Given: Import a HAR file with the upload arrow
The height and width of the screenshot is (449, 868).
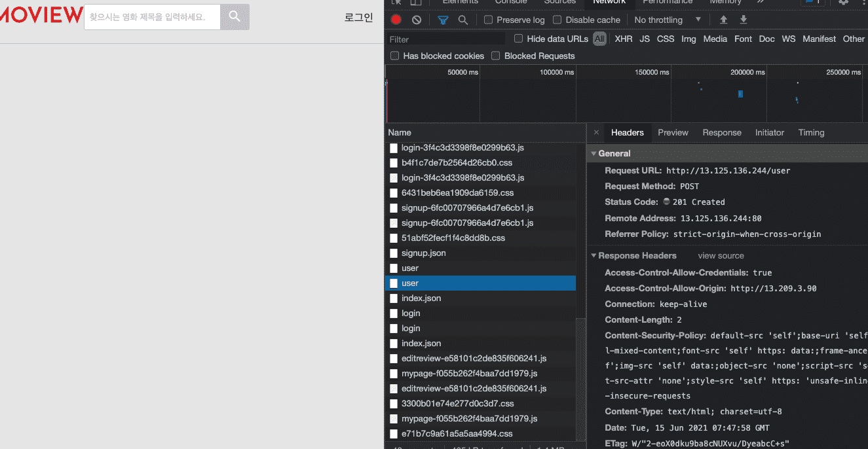Looking at the screenshot, I should pos(723,20).
